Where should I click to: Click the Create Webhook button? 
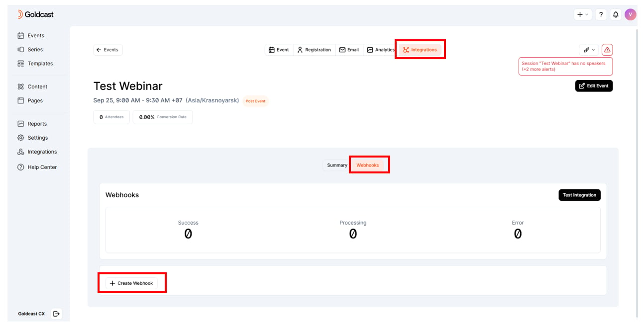click(132, 283)
